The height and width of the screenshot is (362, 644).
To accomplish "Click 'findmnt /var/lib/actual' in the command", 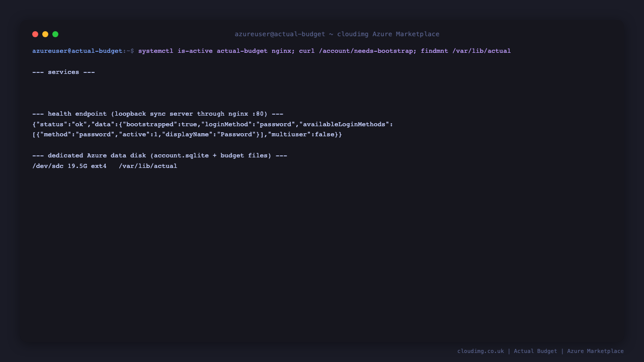I will [x=466, y=51].
